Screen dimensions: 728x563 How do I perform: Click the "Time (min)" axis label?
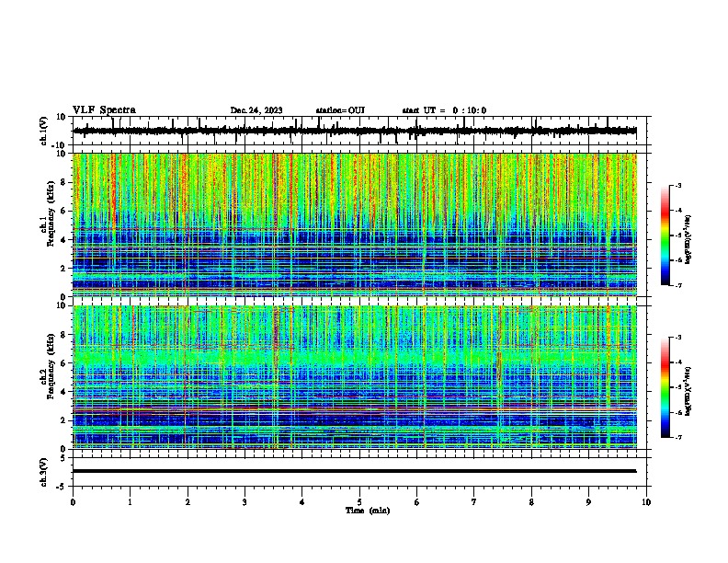pos(368,511)
